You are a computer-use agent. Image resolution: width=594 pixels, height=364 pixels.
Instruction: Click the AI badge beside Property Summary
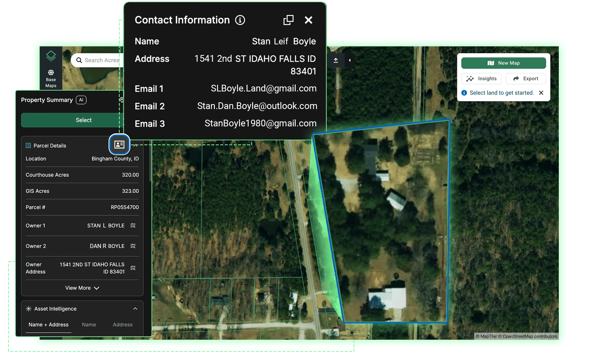point(81,100)
